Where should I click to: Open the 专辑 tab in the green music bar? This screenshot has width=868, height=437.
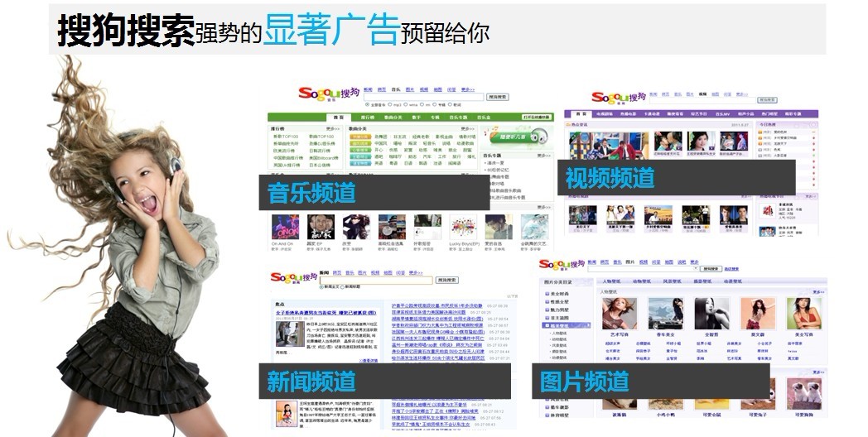pos(435,118)
